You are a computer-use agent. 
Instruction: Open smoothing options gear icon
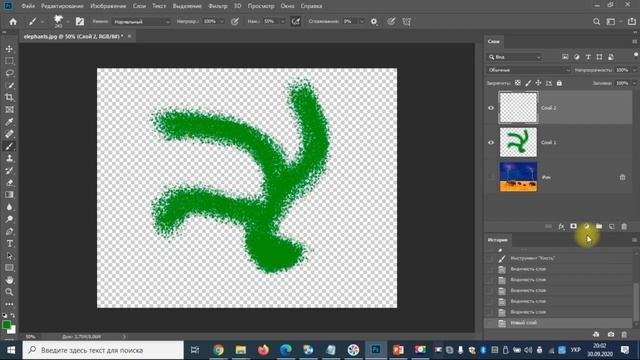(x=374, y=22)
